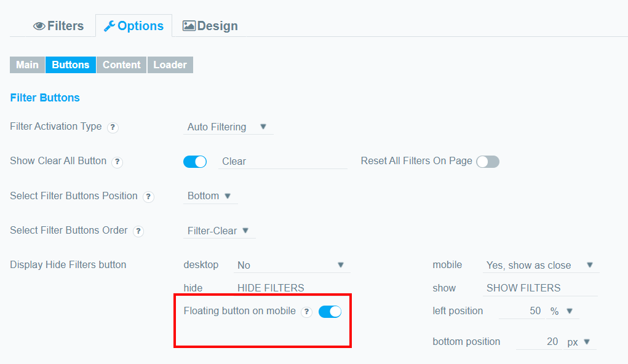
Task: Disable Floating button on mobile switch
Action: click(330, 312)
